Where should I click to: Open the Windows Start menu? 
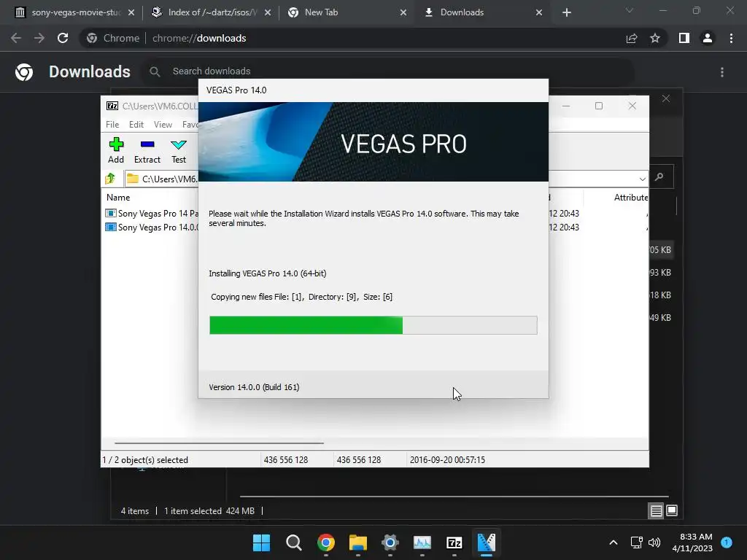(x=261, y=542)
